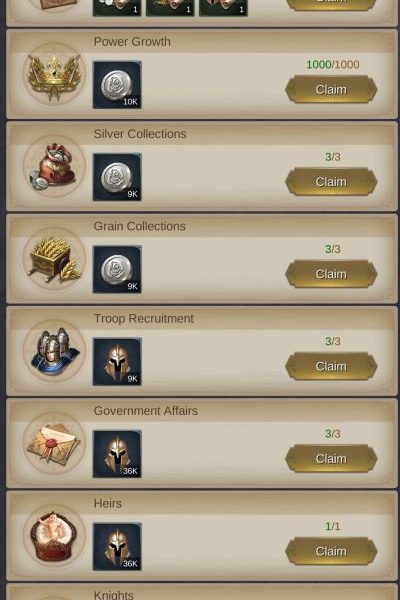Select the 10K silver coin reward
This screenshot has width=400, height=600.
(x=117, y=85)
